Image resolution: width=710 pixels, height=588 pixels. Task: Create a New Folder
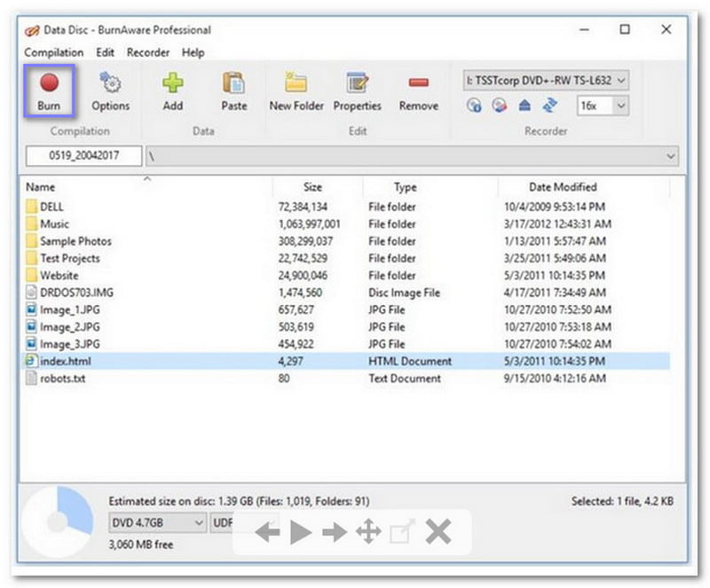click(296, 92)
